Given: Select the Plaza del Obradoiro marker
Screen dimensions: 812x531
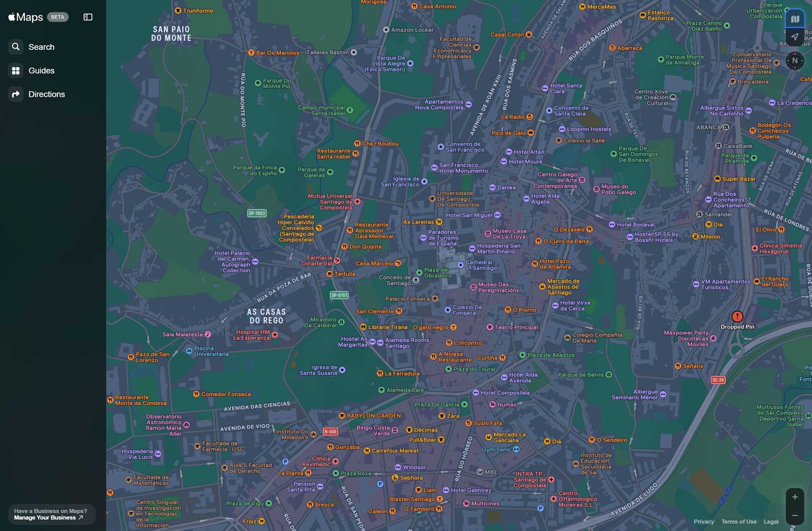Looking at the screenshot, I should [x=419, y=272].
